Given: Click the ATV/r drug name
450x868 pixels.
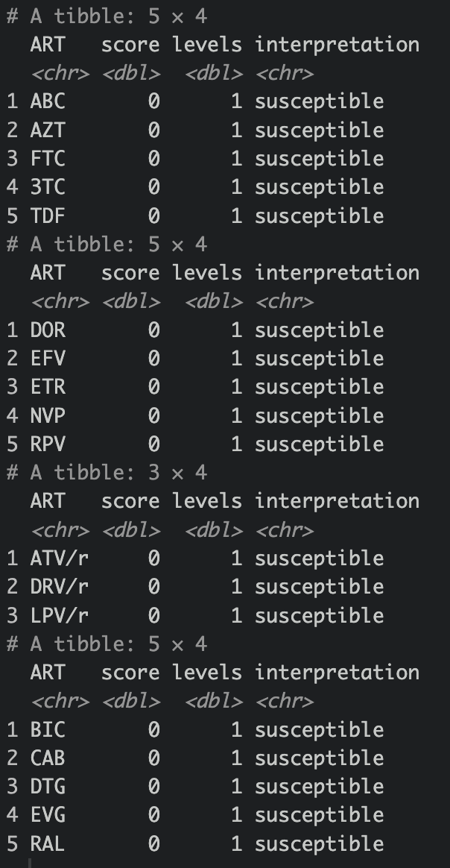Looking at the screenshot, I should pyautogui.click(x=60, y=559).
